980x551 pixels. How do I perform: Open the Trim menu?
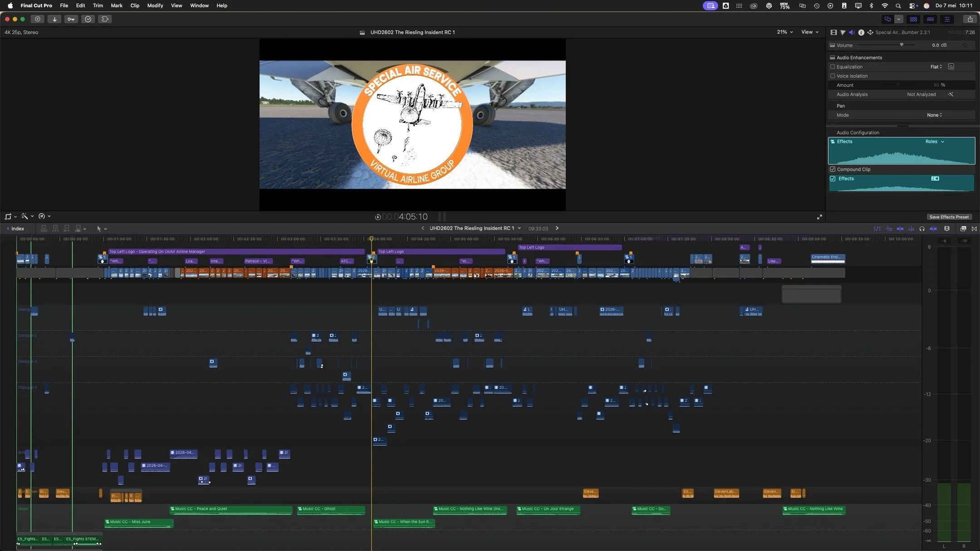(98, 5)
